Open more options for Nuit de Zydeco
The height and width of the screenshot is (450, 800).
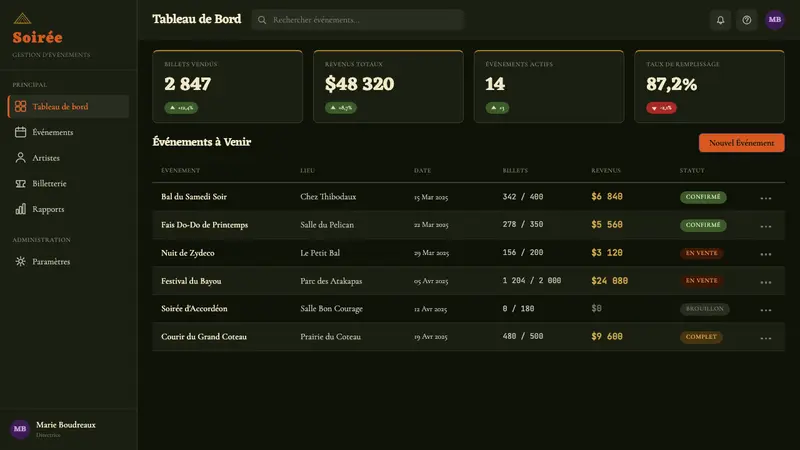(x=765, y=254)
